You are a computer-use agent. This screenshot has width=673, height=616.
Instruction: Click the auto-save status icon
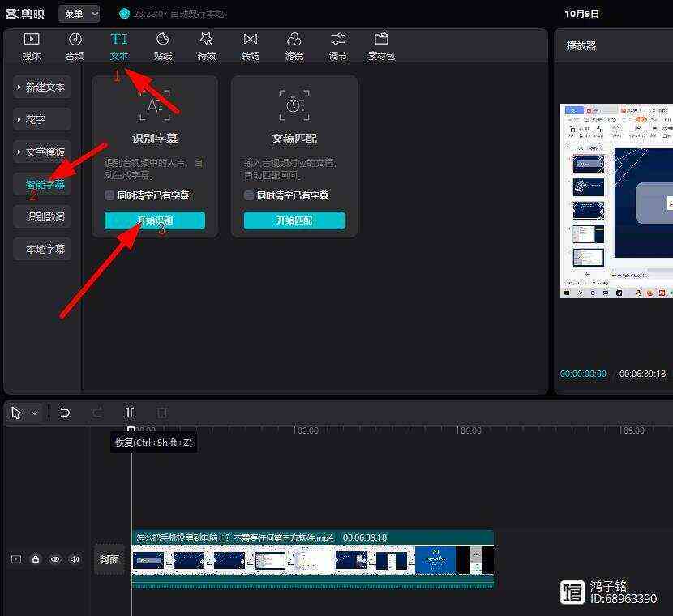tap(125, 14)
